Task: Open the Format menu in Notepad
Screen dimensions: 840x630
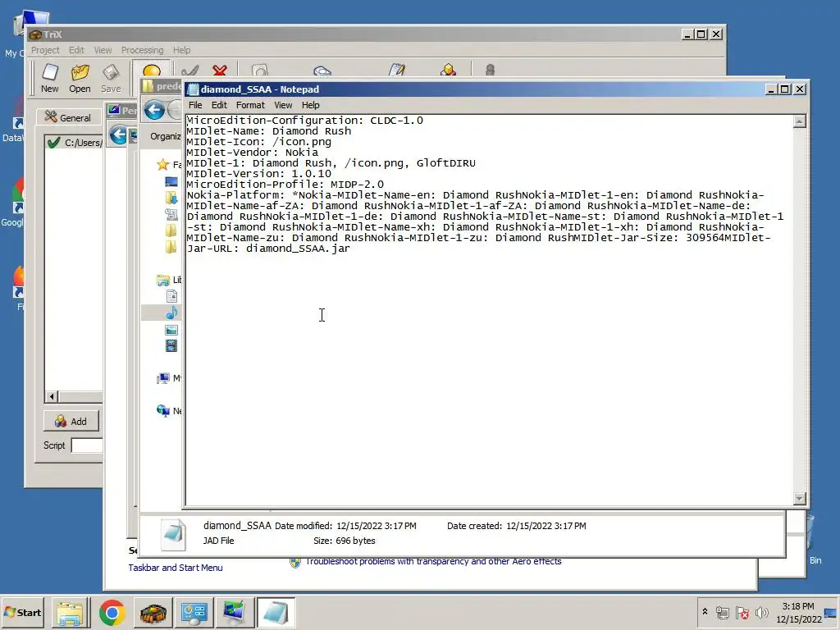Action: pyautogui.click(x=250, y=105)
